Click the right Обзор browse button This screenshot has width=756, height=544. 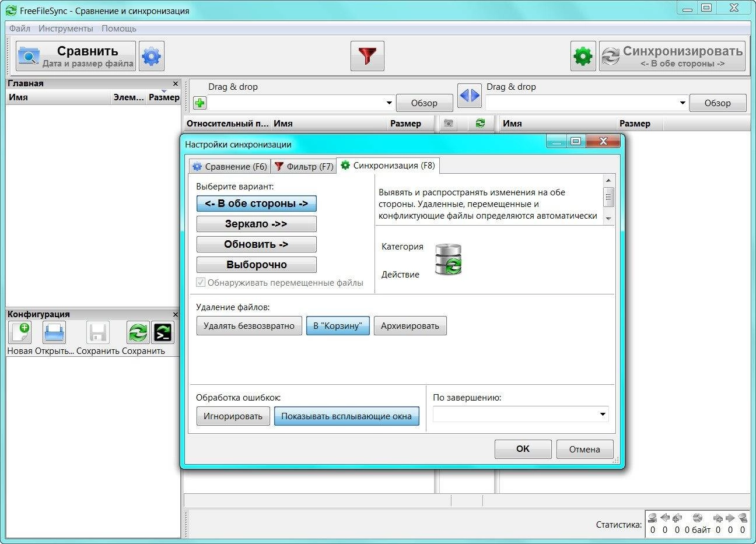717,103
